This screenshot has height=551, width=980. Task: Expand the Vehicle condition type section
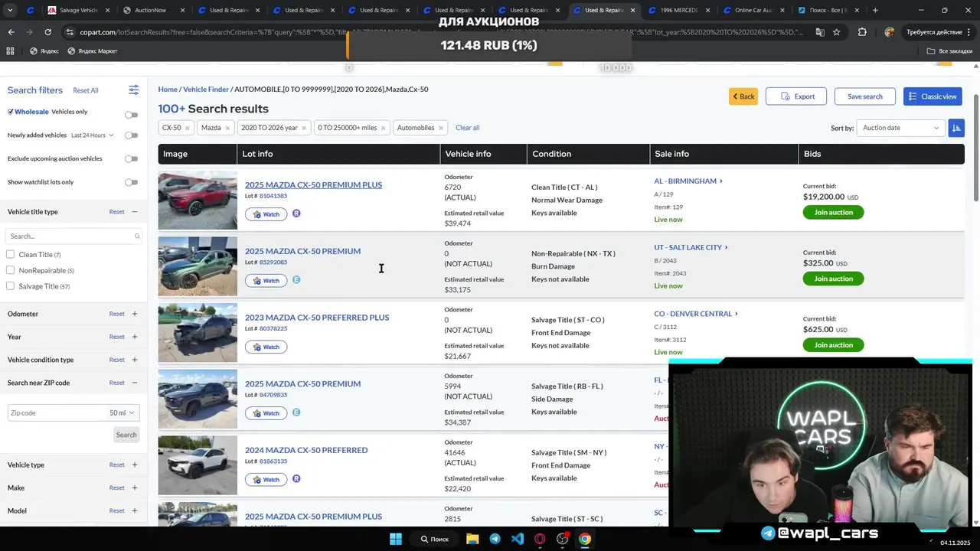coord(134,360)
